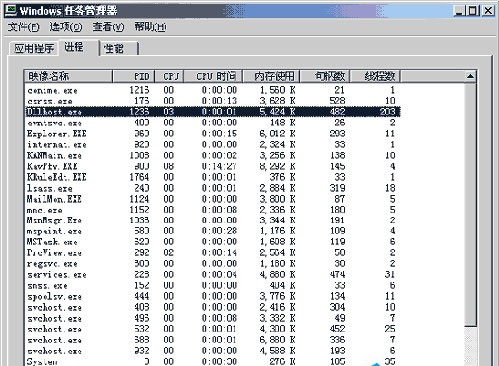499x366 pixels.
Task: Open the 帮助(H) menu
Action: coord(150,27)
